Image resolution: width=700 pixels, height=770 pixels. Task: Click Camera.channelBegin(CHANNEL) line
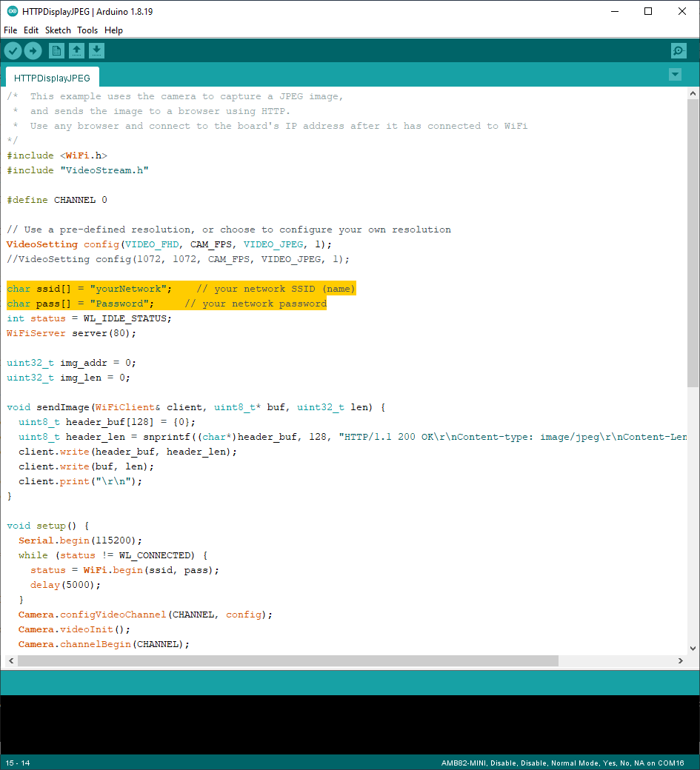coord(104,644)
